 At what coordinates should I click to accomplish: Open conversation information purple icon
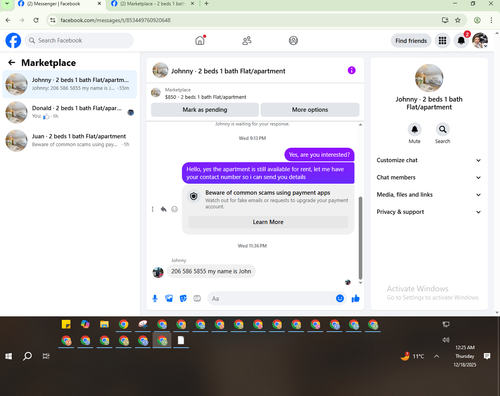click(x=352, y=70)
